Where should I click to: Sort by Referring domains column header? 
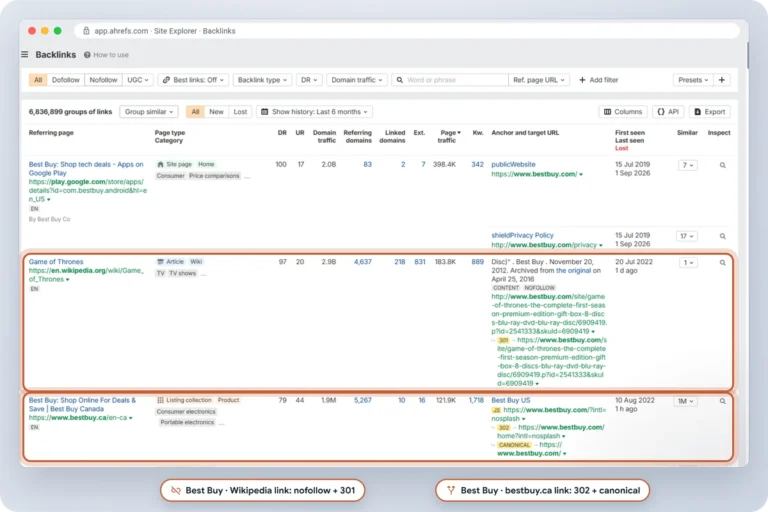358,136
